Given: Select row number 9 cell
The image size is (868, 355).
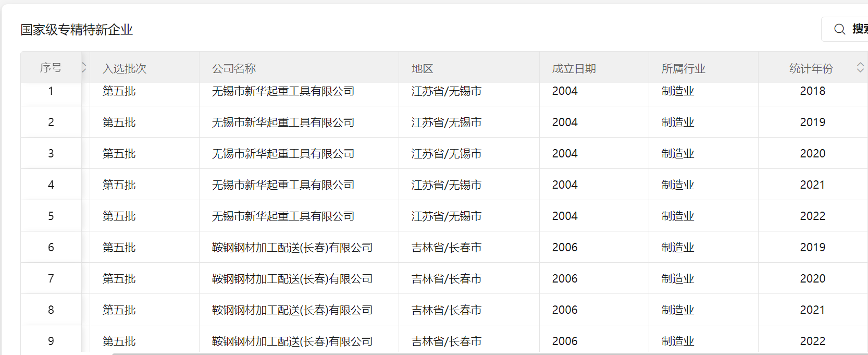Looking at the screenshot, I should pos(51,341).
